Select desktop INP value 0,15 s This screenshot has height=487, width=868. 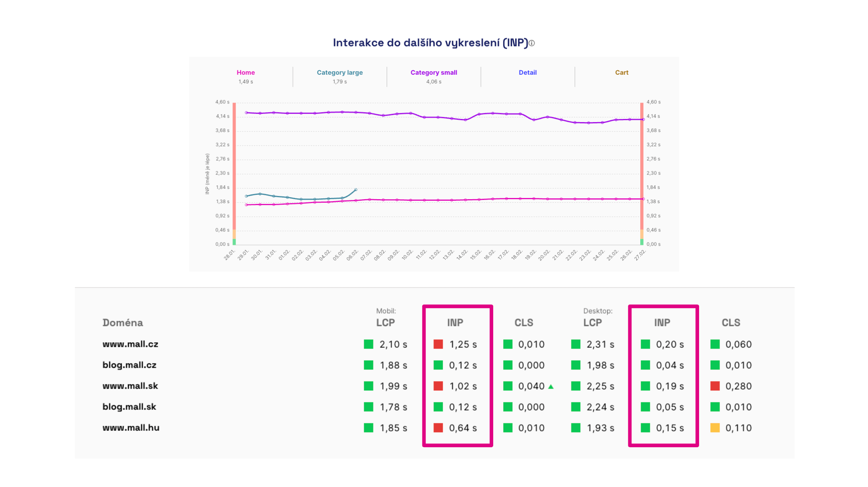(x=670, y=428)
